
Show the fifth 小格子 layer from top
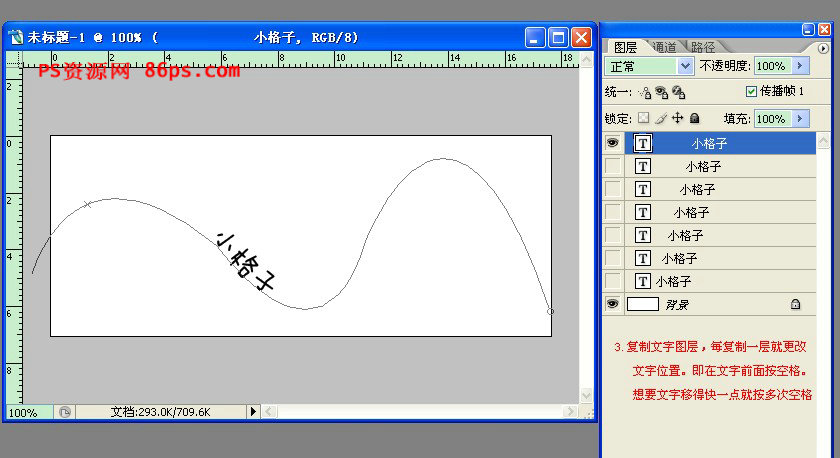tap(612, 235)
